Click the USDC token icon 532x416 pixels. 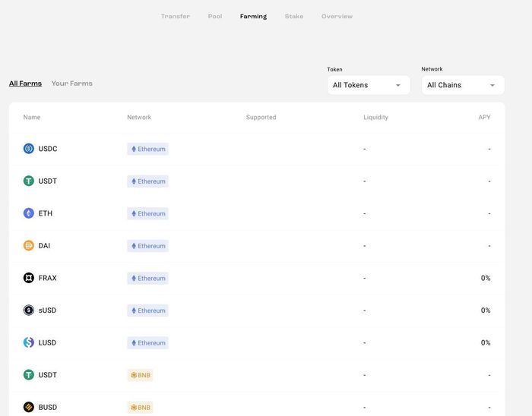click(29, 149)
